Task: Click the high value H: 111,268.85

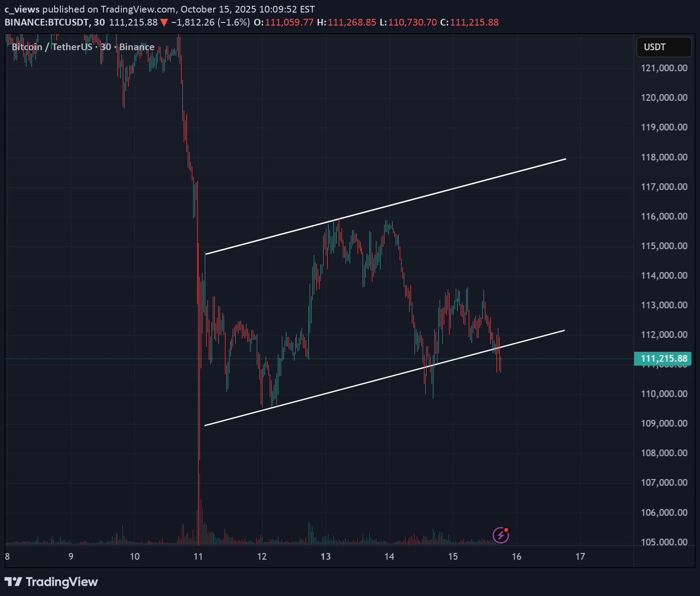Action: coord(351,22)
